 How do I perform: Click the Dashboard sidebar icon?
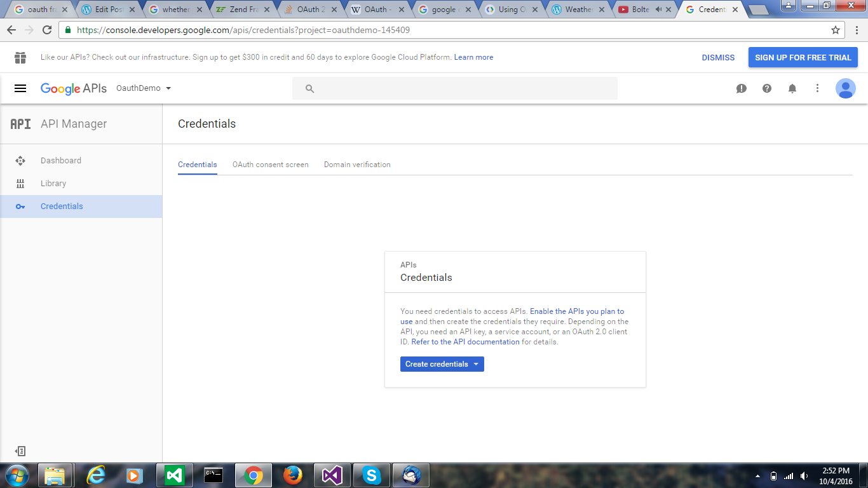pyautogui.click(x=20, y=161)
